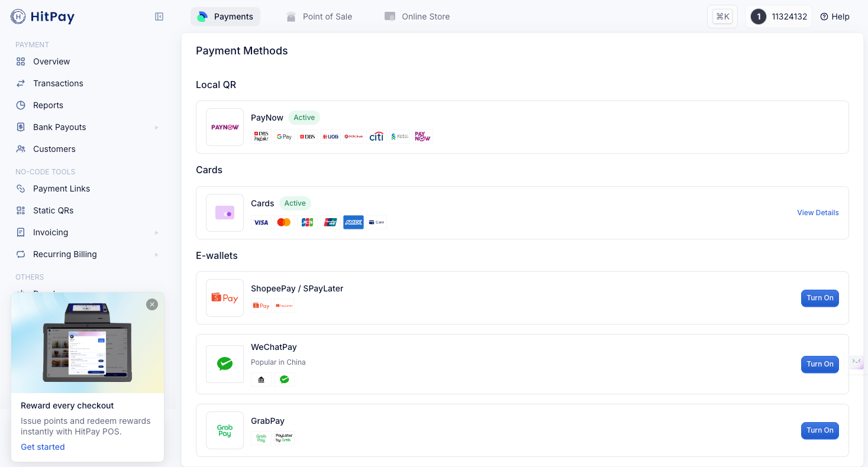
Task: Switch to the Point of Sale tab
Action: tap(319, 17)
